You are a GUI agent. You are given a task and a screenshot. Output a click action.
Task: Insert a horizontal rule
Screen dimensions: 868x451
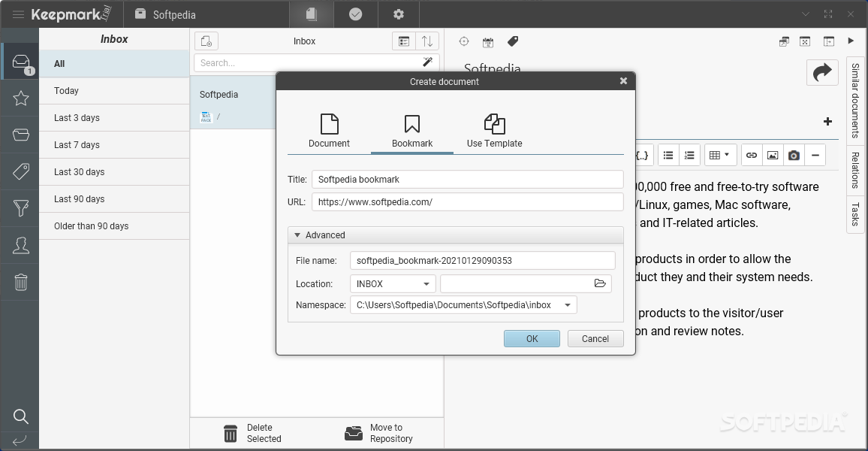coord(815,155)
